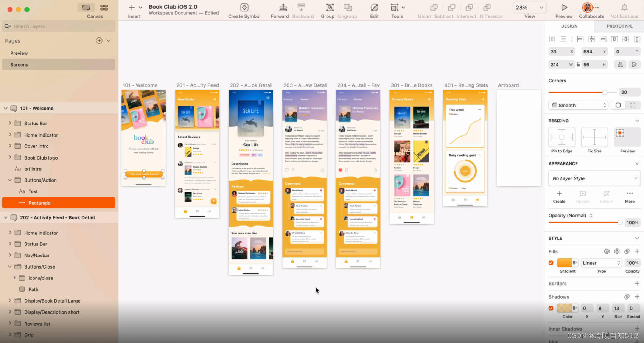Toggle Pin to Edge constraints

[x=562, y=137]
